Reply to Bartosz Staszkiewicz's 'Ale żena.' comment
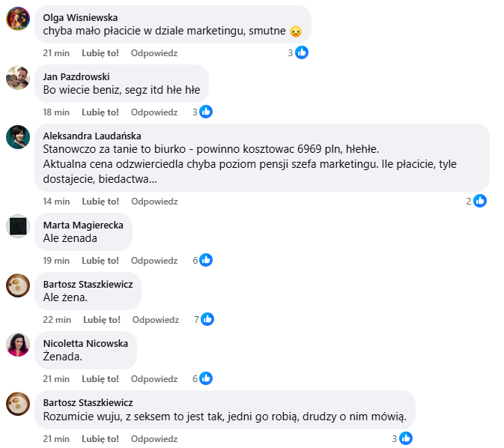 pos(156,319)
